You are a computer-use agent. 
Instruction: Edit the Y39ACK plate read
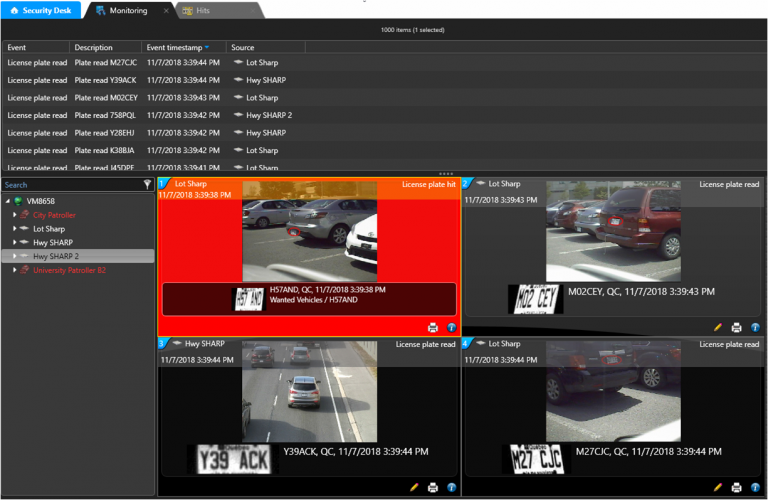pos(414,487)
